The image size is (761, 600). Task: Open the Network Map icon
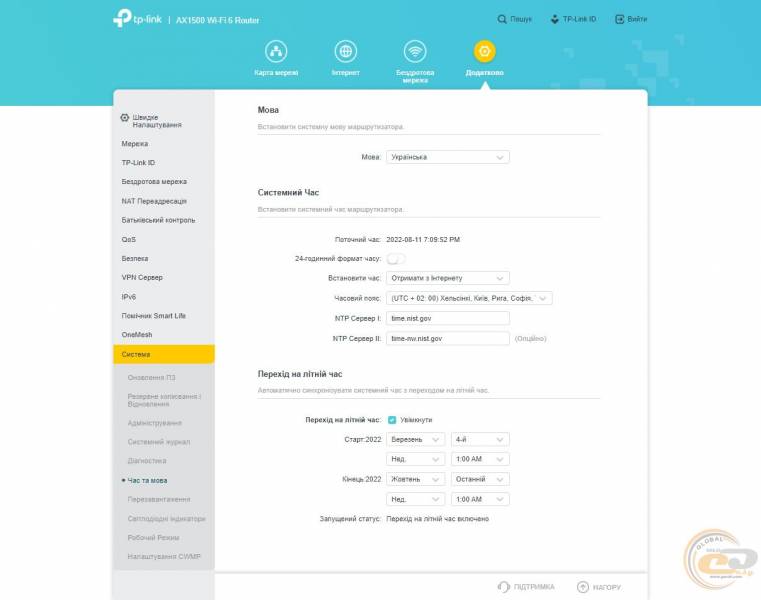[276, 51]
